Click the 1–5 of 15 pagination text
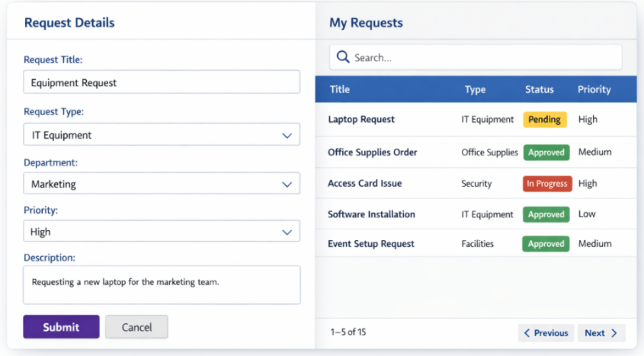 (348, 332)
